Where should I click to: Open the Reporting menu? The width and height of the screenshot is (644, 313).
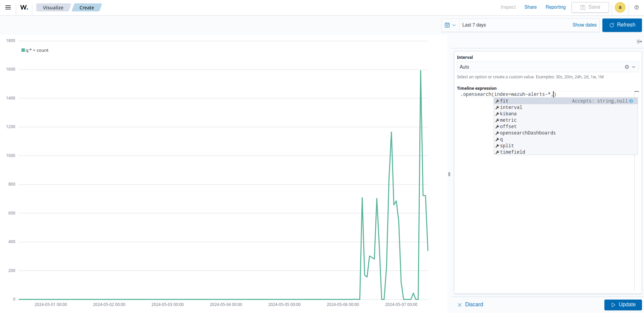click(555, 7)
